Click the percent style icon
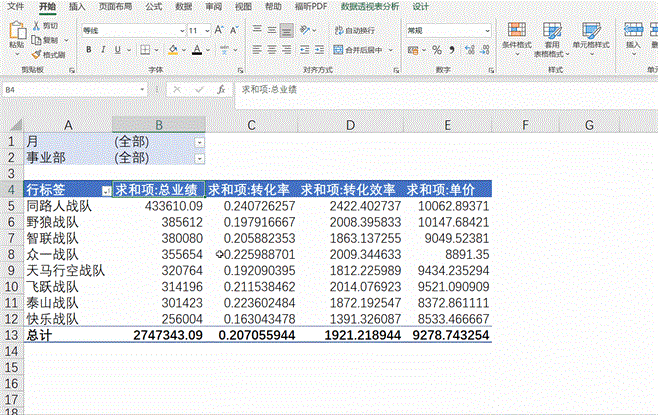 pyautogui.click(x=436, y=49)
